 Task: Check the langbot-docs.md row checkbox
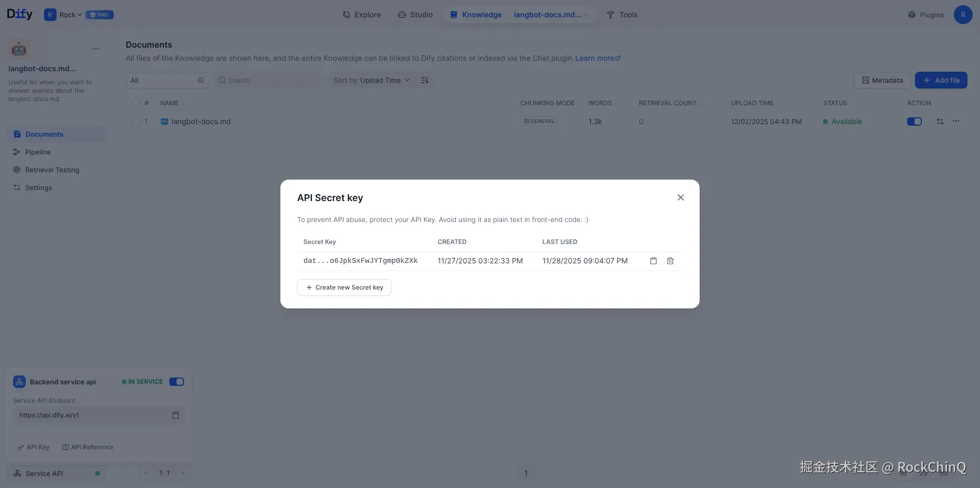coord(136,121)
